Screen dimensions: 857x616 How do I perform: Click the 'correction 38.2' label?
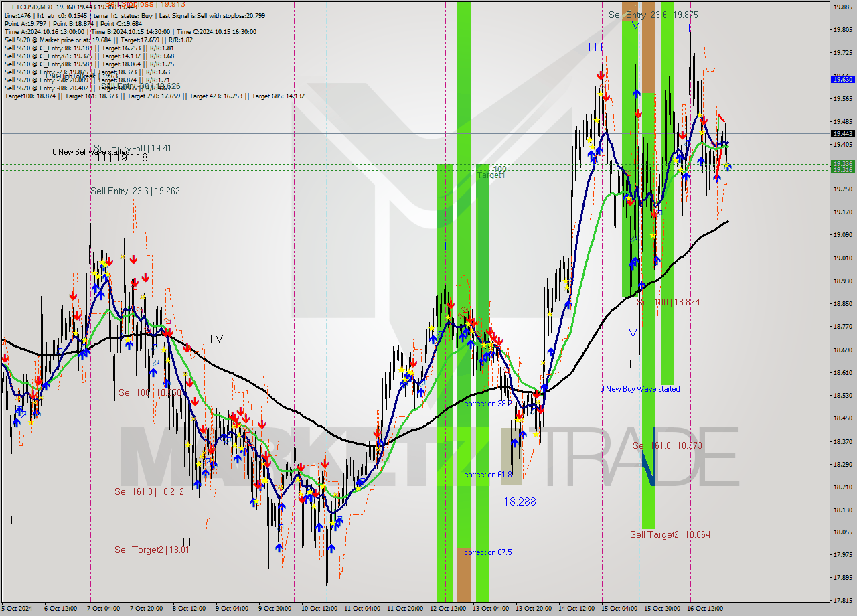coord(488,404)
